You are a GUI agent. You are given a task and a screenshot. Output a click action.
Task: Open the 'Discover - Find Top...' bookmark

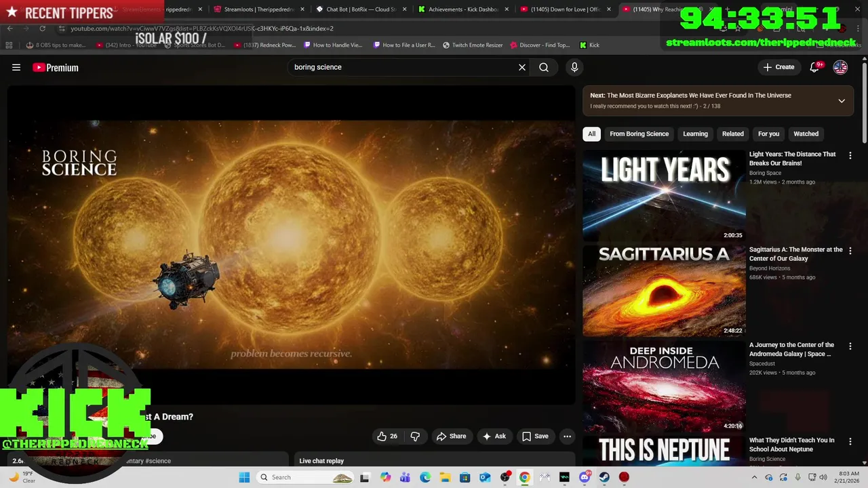point(540,45)
